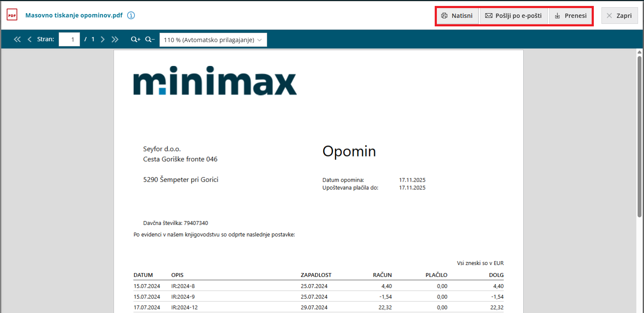Click the RAČUN amount 22,32
This screenshot has height=313, width=644.
(x=385, y=307)
